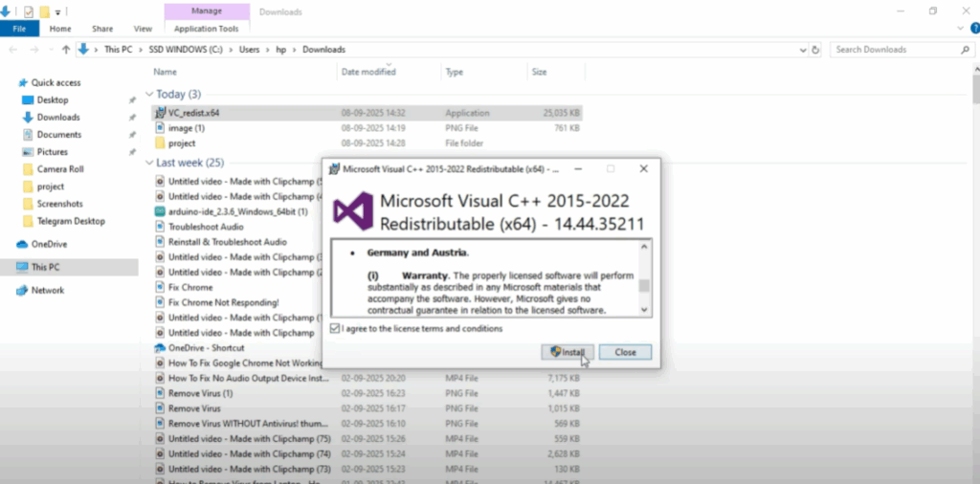
Task: Click the Close button in the installer
Action: (x=625, y=352)
